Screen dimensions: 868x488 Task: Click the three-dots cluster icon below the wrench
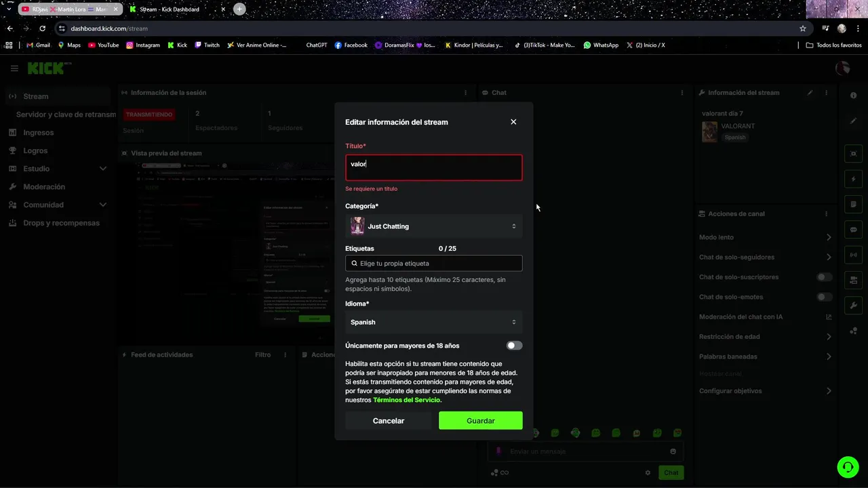pos(853,331)
